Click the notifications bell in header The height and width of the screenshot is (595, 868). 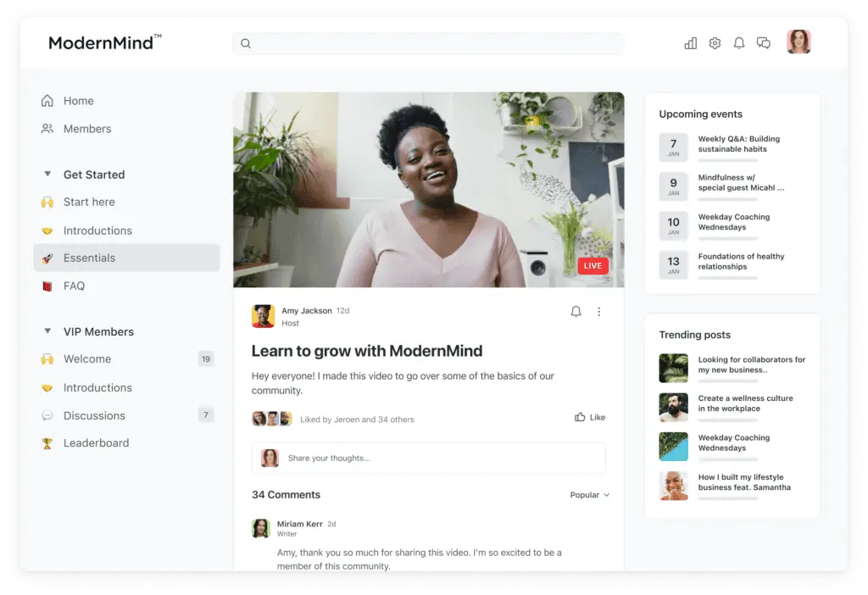pos(739,43)
